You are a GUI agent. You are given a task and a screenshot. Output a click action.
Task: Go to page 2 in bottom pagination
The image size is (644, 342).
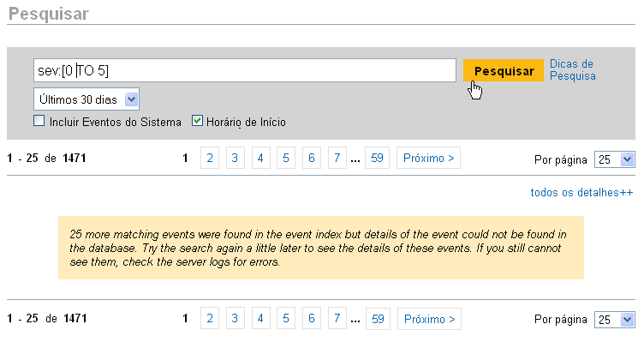[x=210, y=319]
